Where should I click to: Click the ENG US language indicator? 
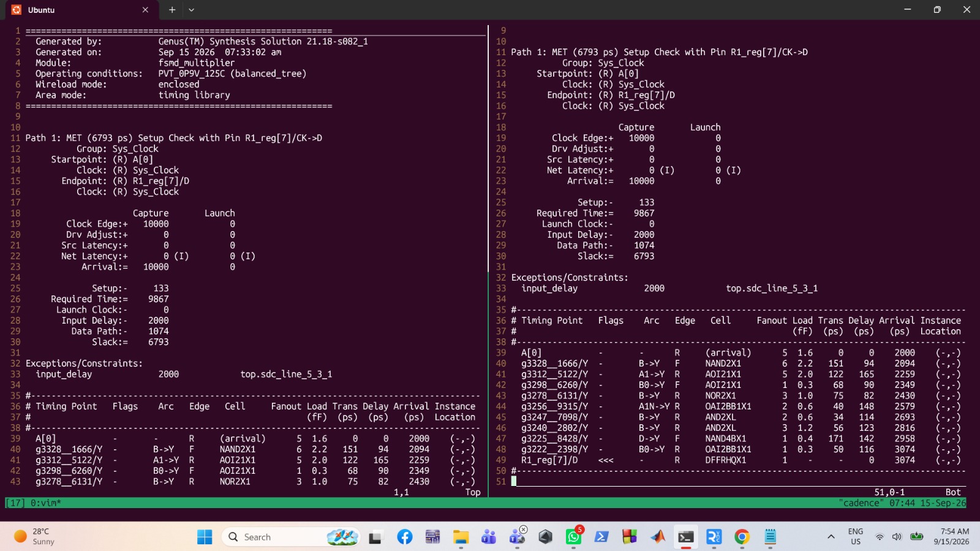tap(856, 537)
